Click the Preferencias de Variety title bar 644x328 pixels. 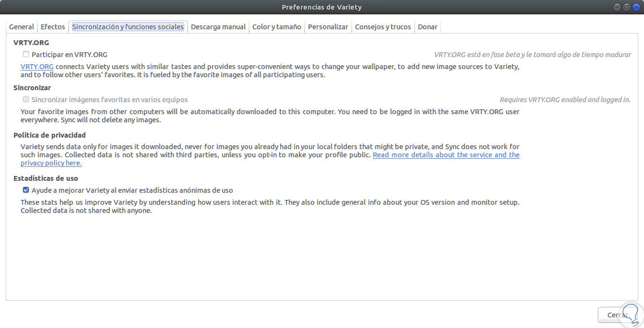click(322, 7)
